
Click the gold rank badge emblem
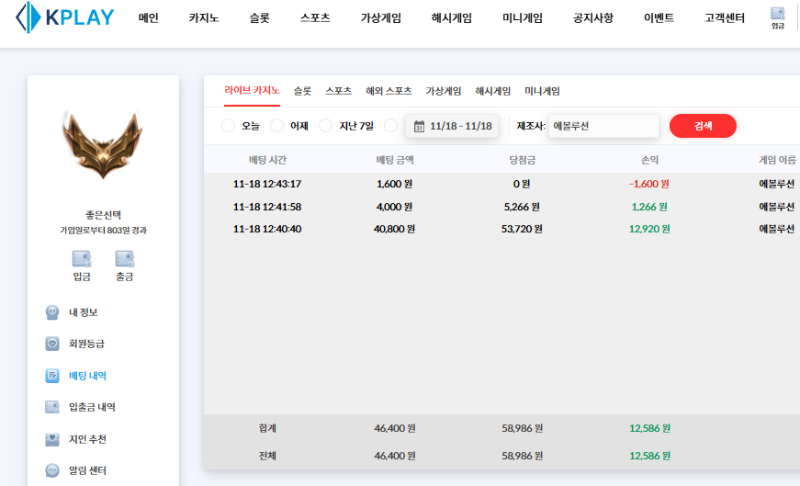(103, 145)
